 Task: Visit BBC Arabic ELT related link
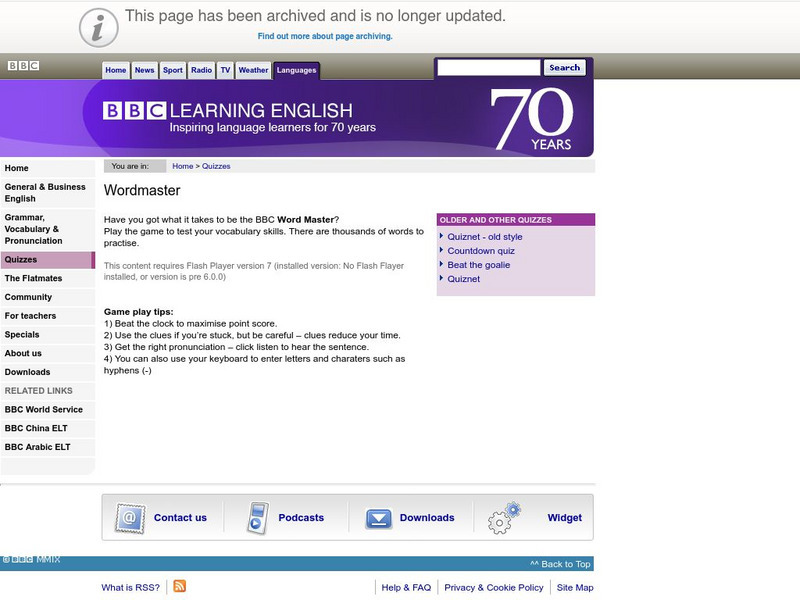pos(47,447)
